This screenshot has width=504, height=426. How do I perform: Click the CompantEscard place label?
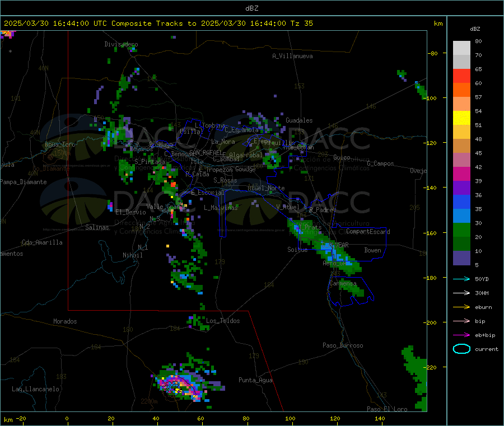click(368, 231)
